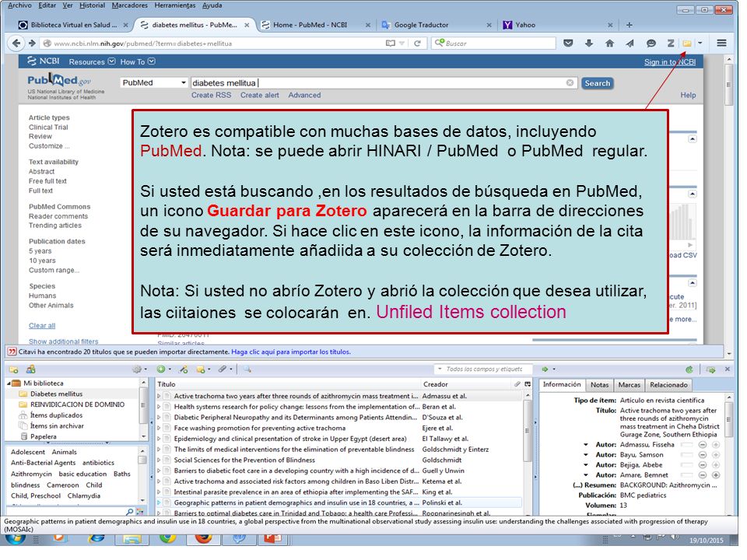This screenshot has width=747, height=560.
Task: Open the Advanced search link
Action: click(304, 95)
